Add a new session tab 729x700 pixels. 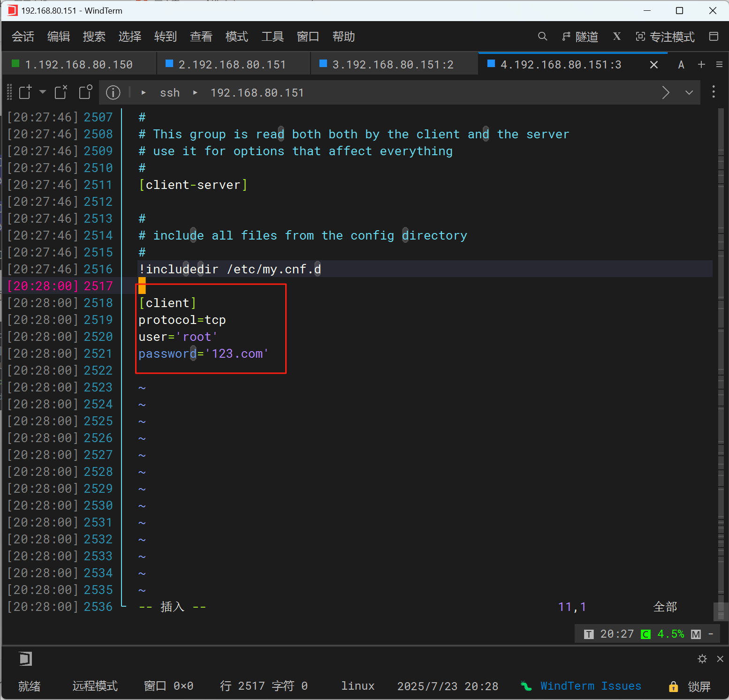(701, 64)
